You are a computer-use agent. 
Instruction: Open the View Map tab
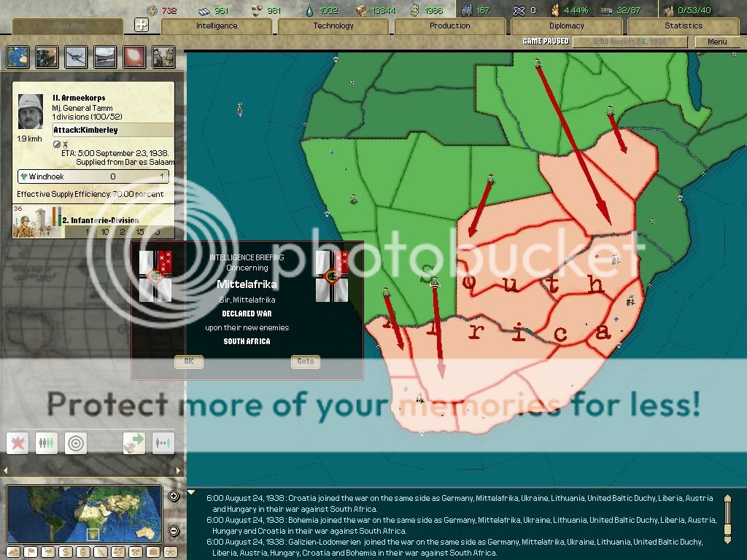pyautogui.click(x=68, y=26)
